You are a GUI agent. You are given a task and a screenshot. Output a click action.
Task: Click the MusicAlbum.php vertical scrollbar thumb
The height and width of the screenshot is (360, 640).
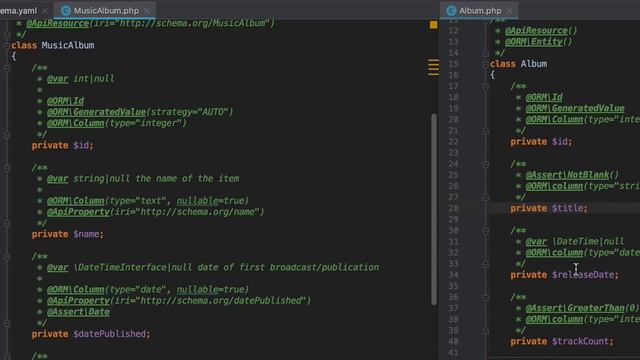tap(433, 209)
